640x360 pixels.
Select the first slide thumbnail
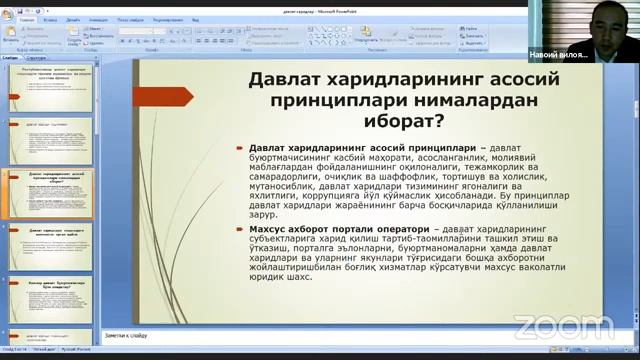click(51, 88)
